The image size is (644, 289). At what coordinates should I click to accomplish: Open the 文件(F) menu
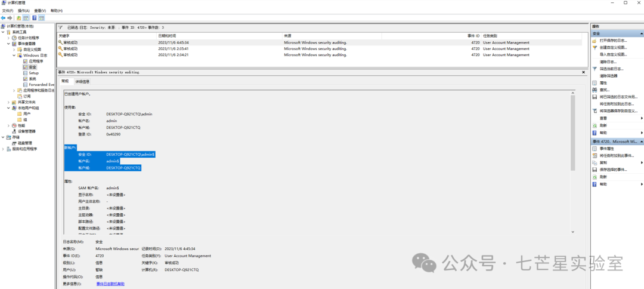click(8, 10)
